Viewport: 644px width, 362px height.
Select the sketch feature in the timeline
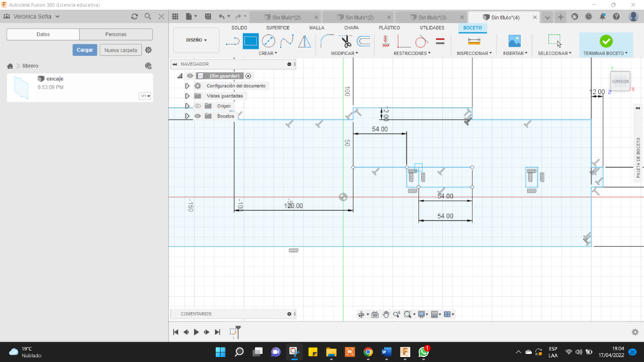point(233,332)
